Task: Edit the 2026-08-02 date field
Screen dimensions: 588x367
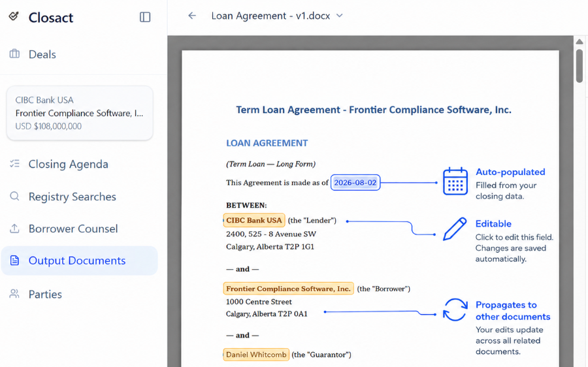Action: (x=355, y=183)
